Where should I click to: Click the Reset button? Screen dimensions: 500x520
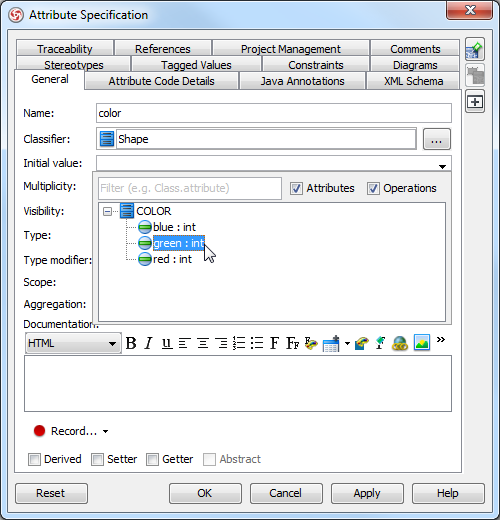pos(51,493)
